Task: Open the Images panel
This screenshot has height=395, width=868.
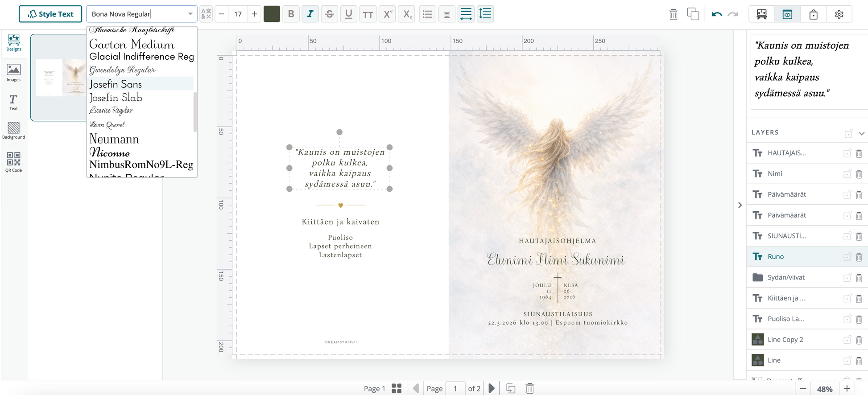Action: 14,73
